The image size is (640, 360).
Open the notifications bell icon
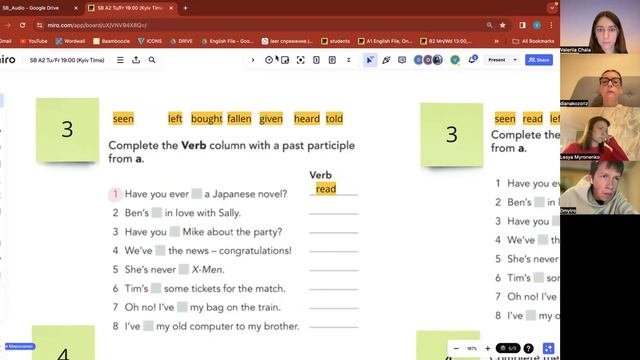pyautogui.click(x=472, y=60)
